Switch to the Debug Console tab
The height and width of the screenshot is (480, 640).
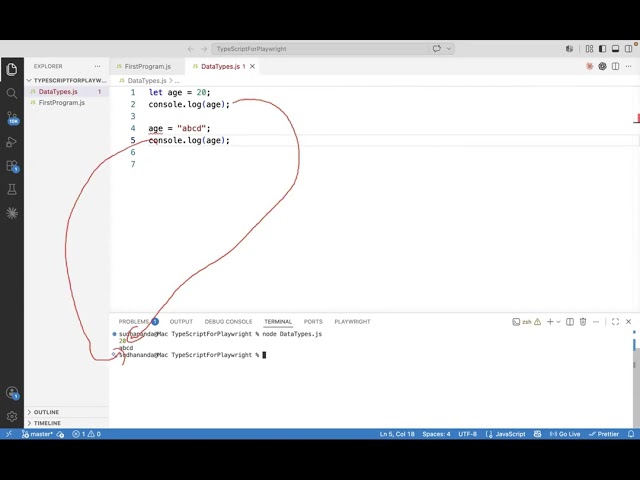(x=229, y=322)
